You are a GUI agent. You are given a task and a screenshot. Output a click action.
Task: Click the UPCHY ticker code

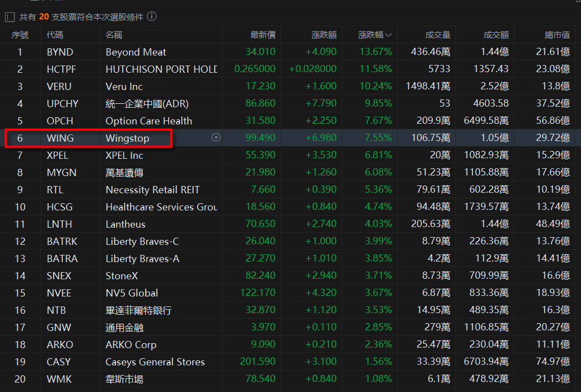tap(63, 104)
